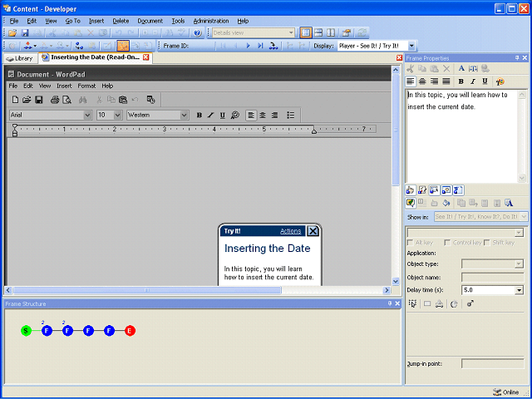This screenshot has height=399, width=532.
Task: Open the Administration menu
Action: tap(211, 21)
